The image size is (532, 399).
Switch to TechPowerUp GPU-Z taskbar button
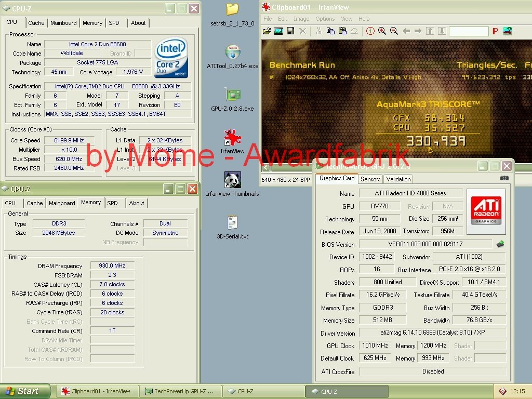(x=180, y=391)
